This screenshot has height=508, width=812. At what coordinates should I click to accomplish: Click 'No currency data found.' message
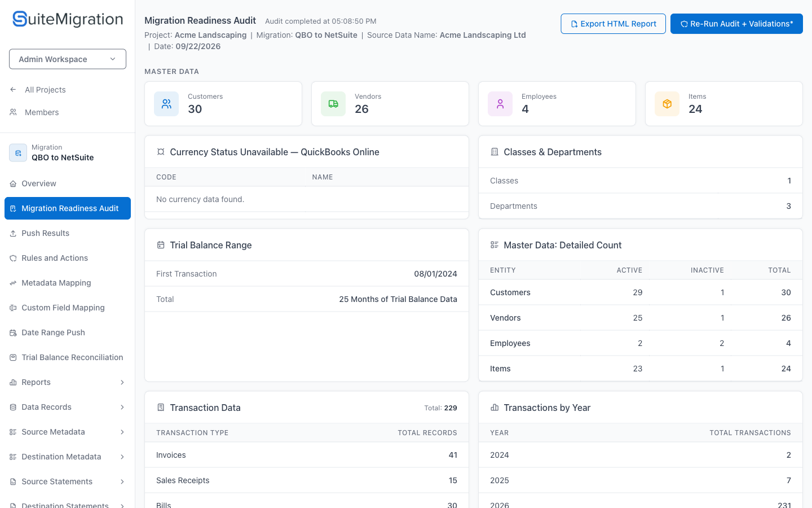coord(200,199)
